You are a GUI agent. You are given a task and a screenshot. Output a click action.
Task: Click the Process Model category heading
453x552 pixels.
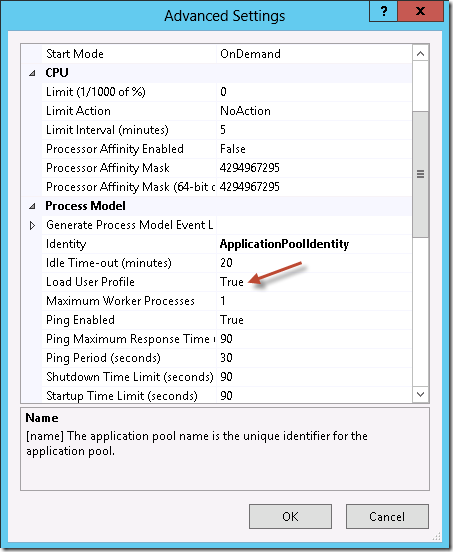[85, 206]
